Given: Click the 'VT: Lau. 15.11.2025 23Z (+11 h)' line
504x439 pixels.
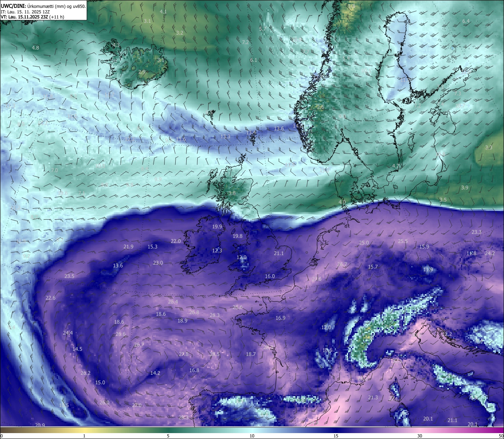Looking at the screenshot, I should pos(32,17).
